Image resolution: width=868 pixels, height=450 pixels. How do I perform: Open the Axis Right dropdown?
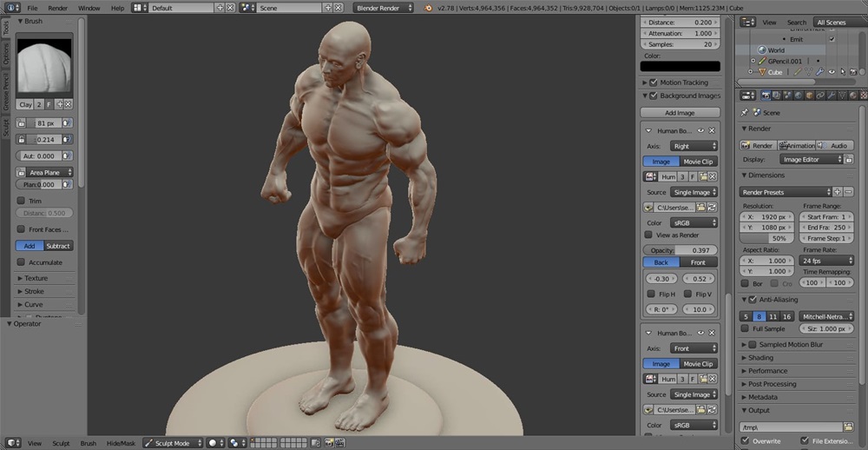(x=694, y=146)
